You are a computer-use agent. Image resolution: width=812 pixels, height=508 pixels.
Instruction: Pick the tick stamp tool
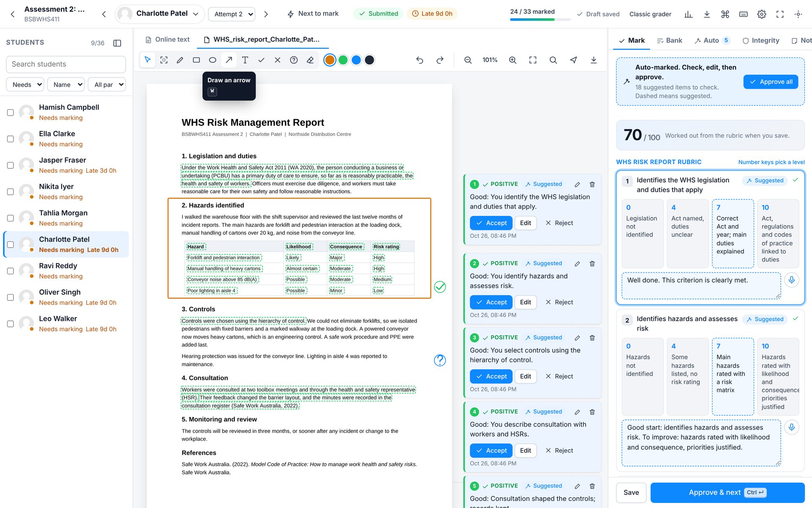click(261, 60)
